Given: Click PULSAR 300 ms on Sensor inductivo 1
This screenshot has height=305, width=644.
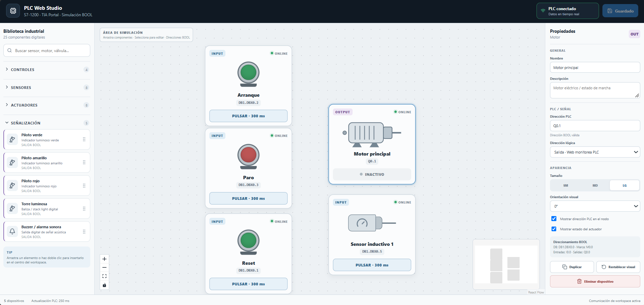Looking at the screenshot, I should point(372,265).
